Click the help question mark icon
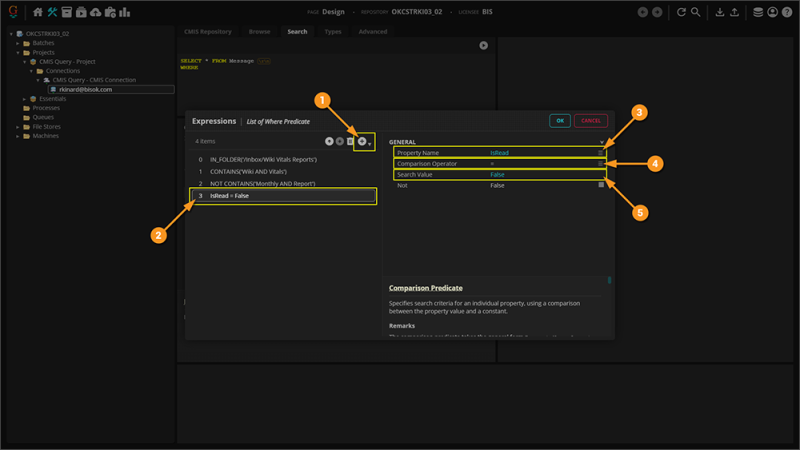This screenshot has width=800, height=450. 787,12
